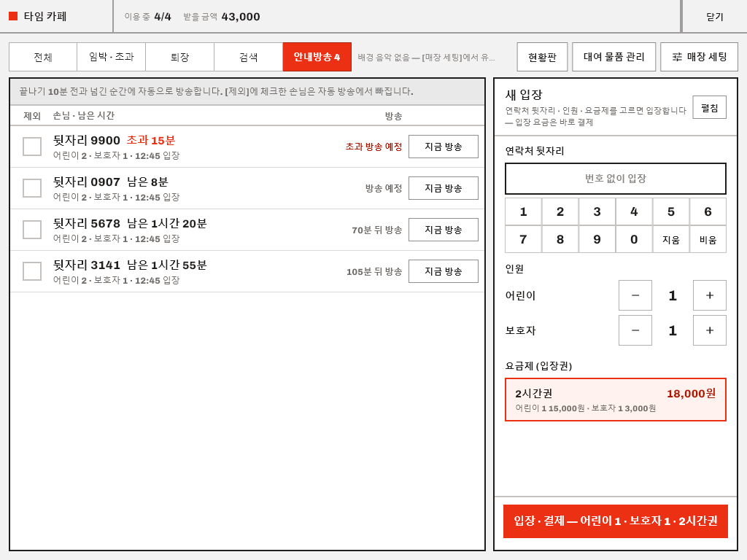The width and height of the screenshot is (747, 560).
Task: Increase 어린이 count with plus
Action: [x=709, y=295]
